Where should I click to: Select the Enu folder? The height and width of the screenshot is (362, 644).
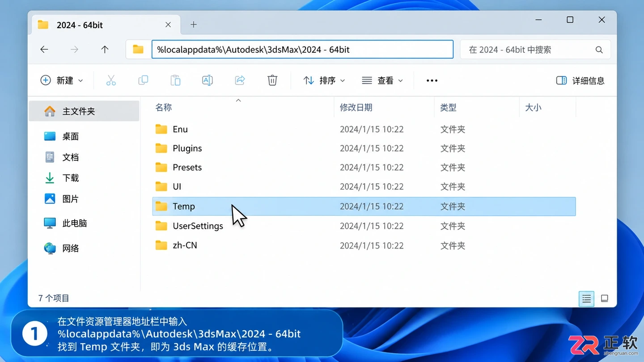point(364,129)
